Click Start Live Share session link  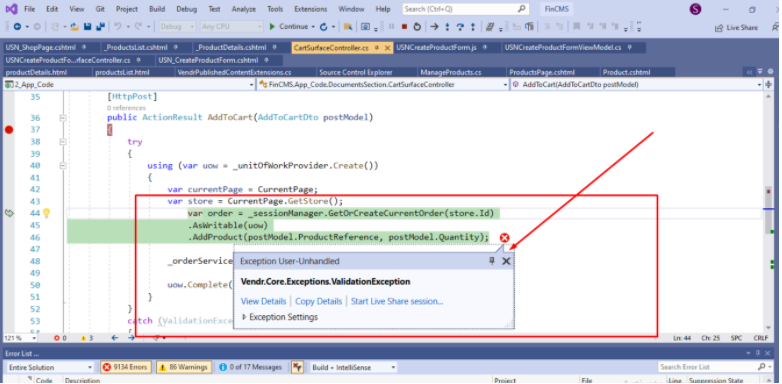pos(397,301)
